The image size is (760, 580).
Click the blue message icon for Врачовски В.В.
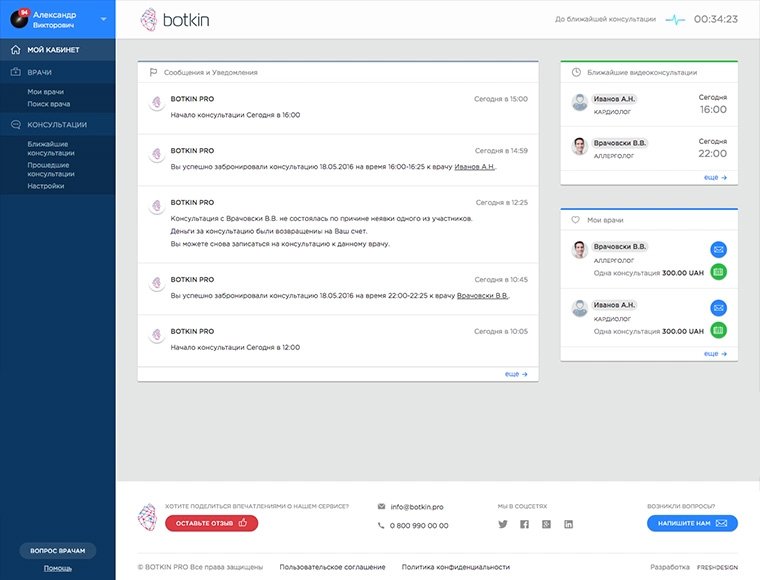[x=718, y=250]
